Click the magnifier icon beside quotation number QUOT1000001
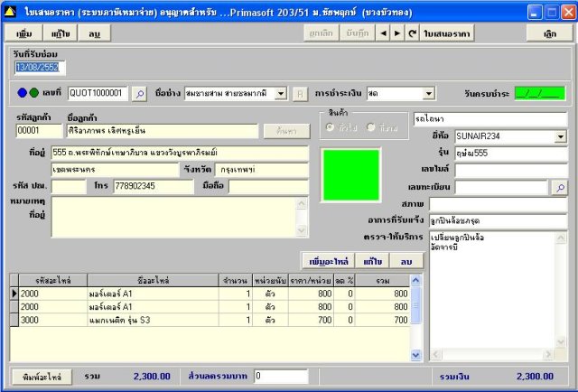This screenshot has width=578, height=392. click(140, 94)
